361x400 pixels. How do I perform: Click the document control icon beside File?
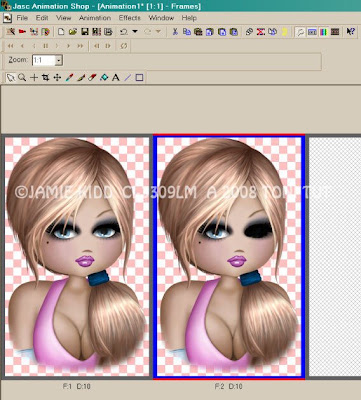(7, 18)
